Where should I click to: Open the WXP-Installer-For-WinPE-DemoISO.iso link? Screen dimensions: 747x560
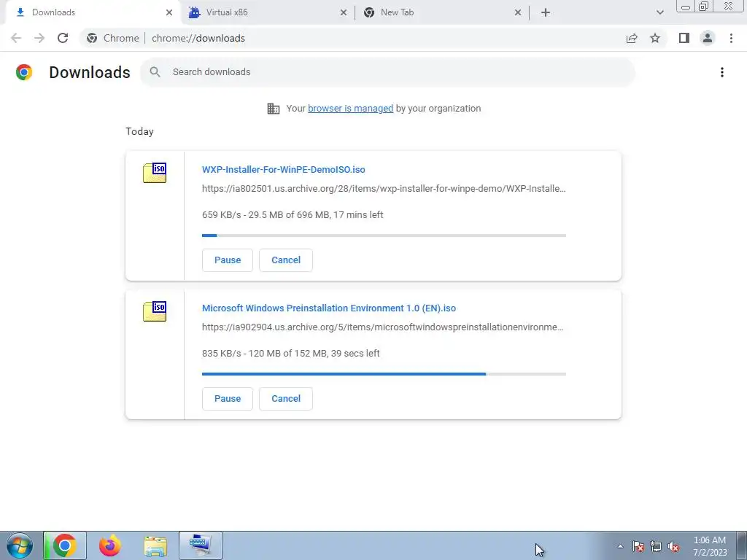coord(284,169)
